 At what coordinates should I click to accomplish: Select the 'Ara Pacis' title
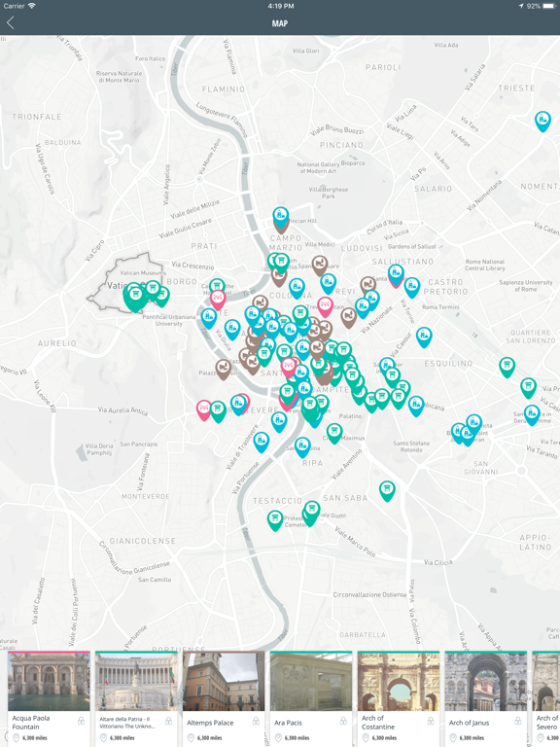(x=288, y=723)
